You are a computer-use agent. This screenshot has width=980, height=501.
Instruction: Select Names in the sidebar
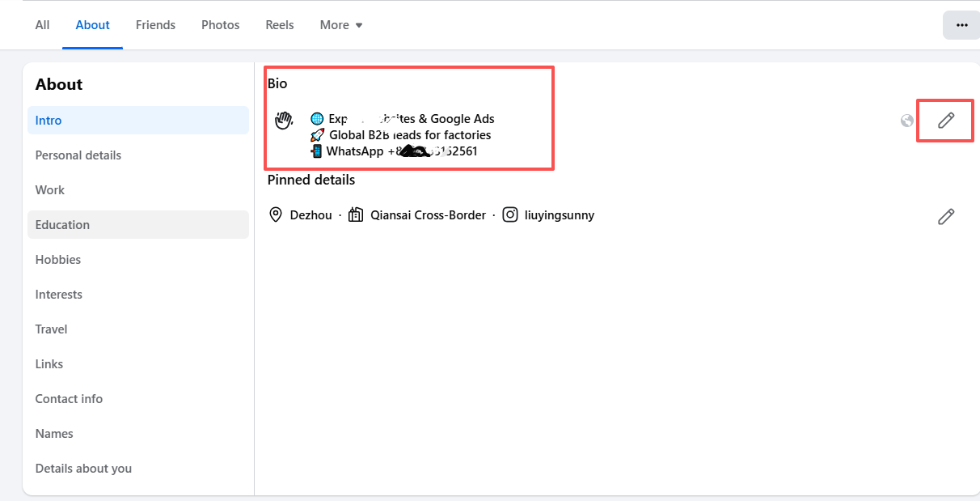138,433
